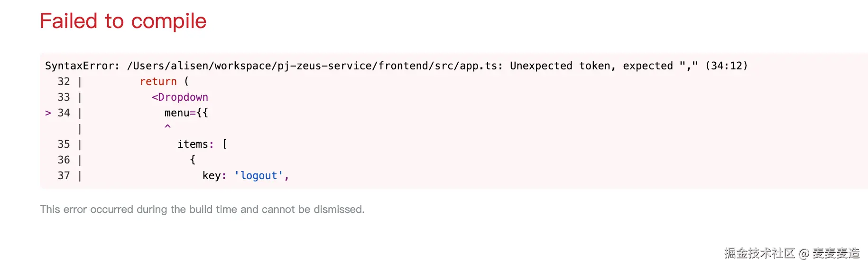Click line number 37 in the code frame
This screenshot has width=868, height=268.
(64, 176)
